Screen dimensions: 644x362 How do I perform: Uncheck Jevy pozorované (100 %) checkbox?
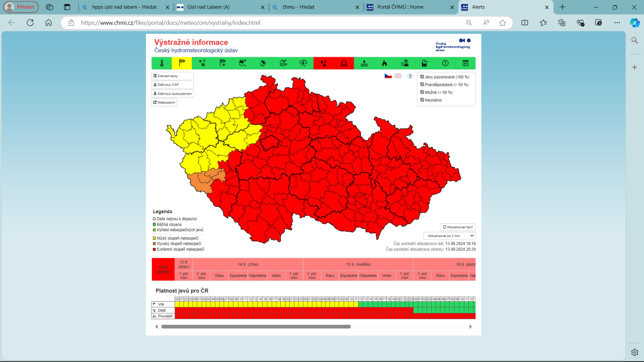422,77
